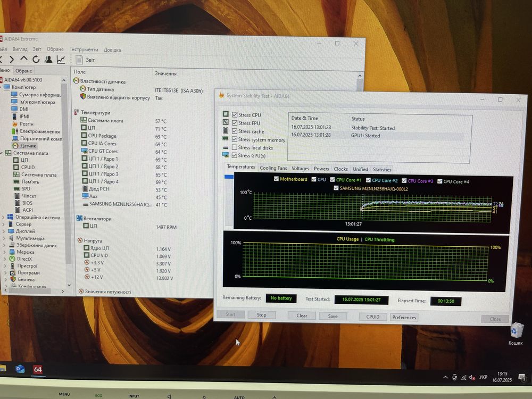Click the forward navigation arrow in AIDA64 toolbar
The image size is (532, 399).
pyautogui.click(x=12, y=60)
